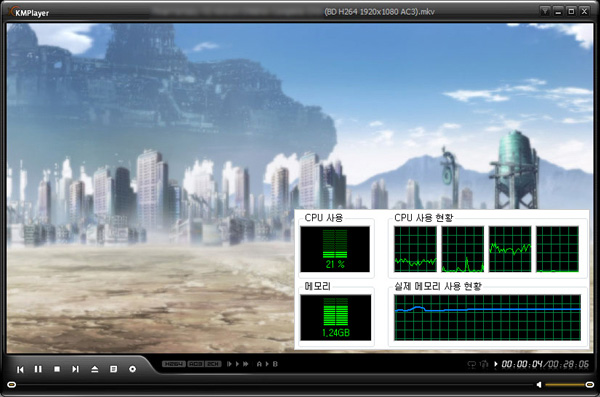Open the playlist editor icon
The width and height of the screenshot is (600, 397).
pyautogui.click(x=113, y=369)
